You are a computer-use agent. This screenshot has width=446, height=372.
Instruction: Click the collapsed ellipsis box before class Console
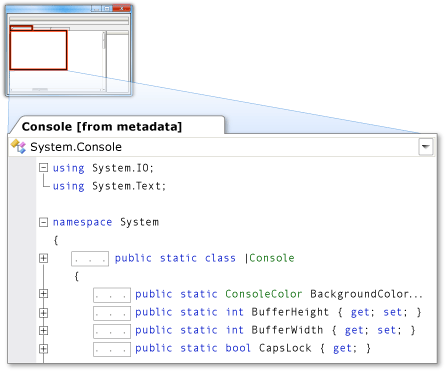point(90,259)
